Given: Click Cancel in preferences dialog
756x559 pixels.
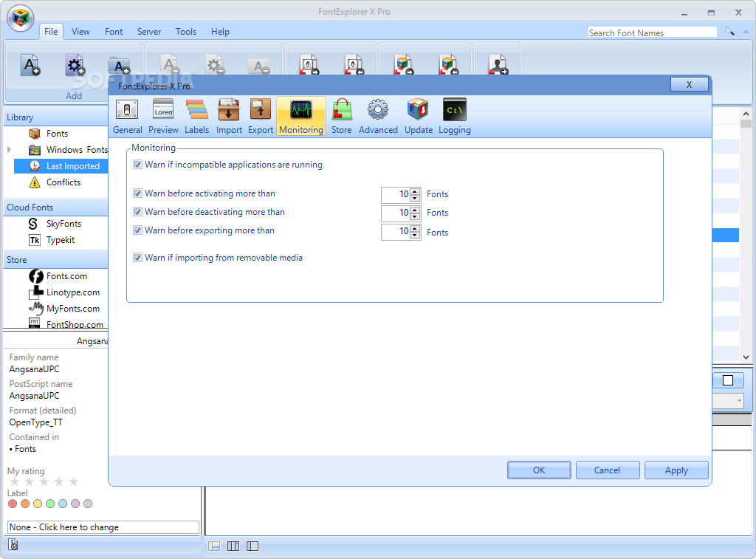Looking at the screenshot, I should [x=608, y=470].
